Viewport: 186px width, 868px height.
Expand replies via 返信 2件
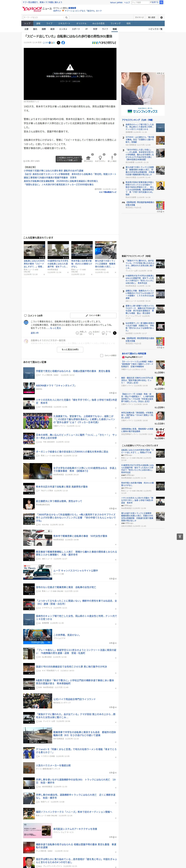(34, 333)
